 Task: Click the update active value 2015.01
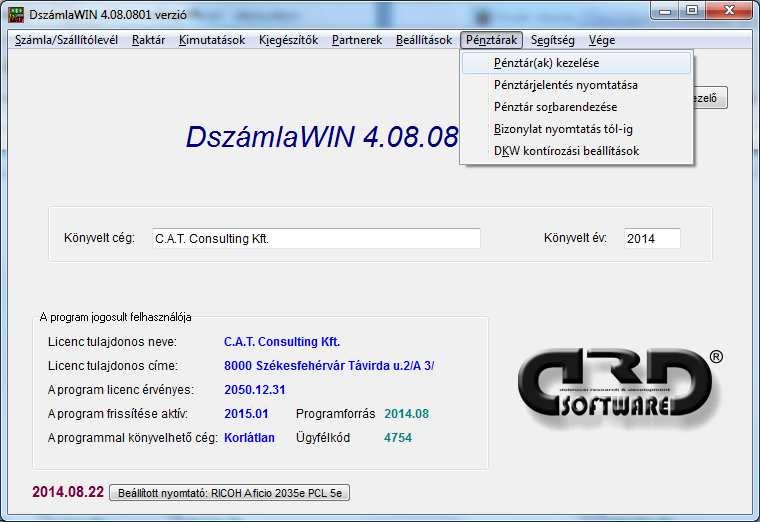click(x=246, y=414)
